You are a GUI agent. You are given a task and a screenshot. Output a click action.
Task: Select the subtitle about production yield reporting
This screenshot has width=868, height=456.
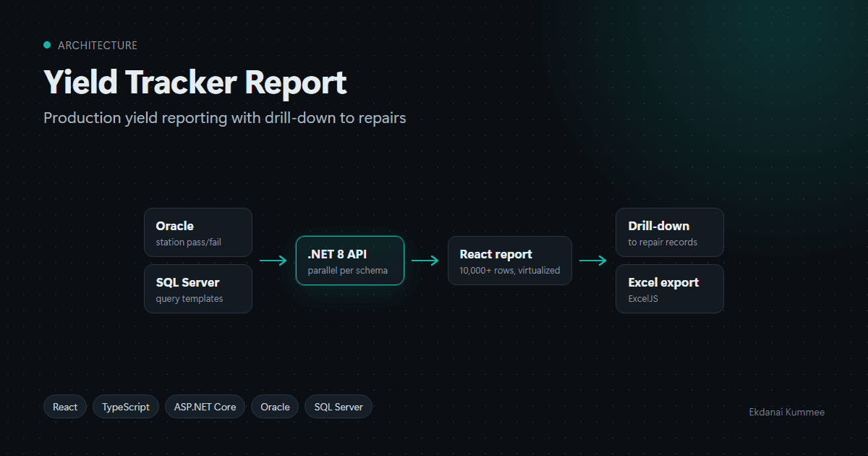[225, 117]
